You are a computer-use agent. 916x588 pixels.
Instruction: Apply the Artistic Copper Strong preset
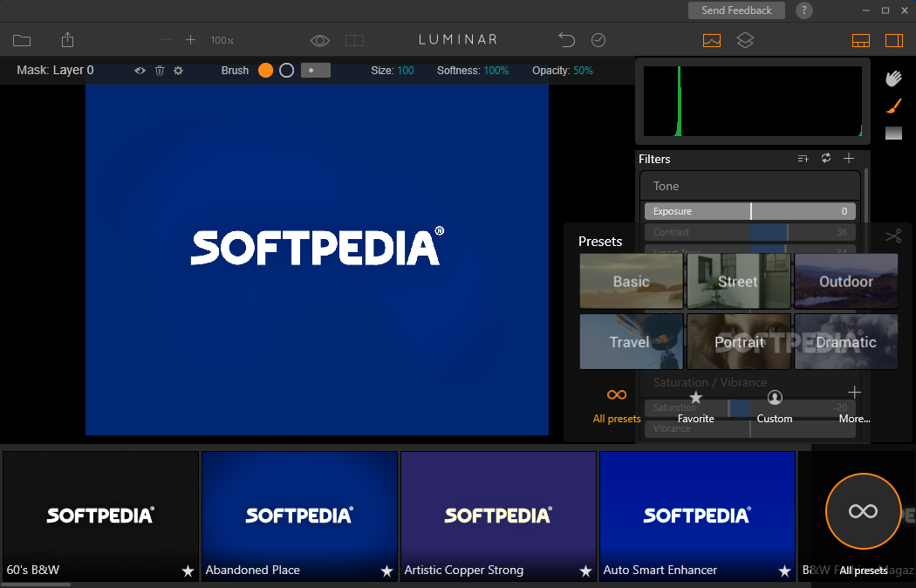pyautogui.click(x=498, y=516)
